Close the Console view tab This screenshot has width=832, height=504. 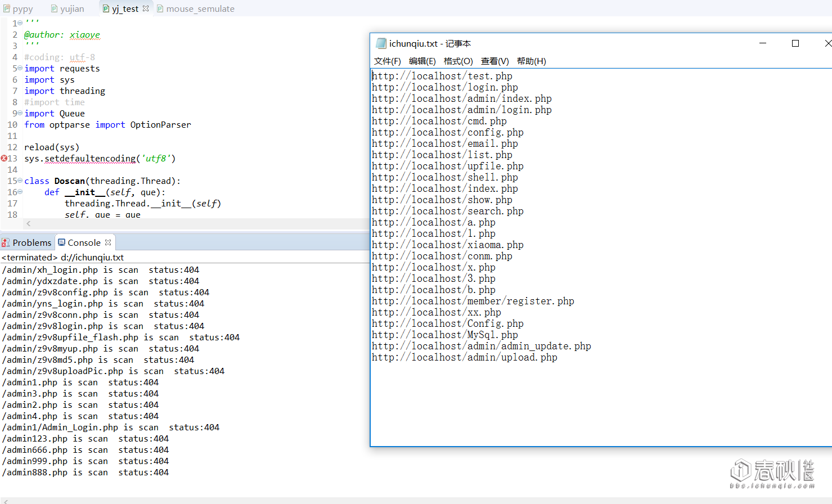(x=108, y=242)
